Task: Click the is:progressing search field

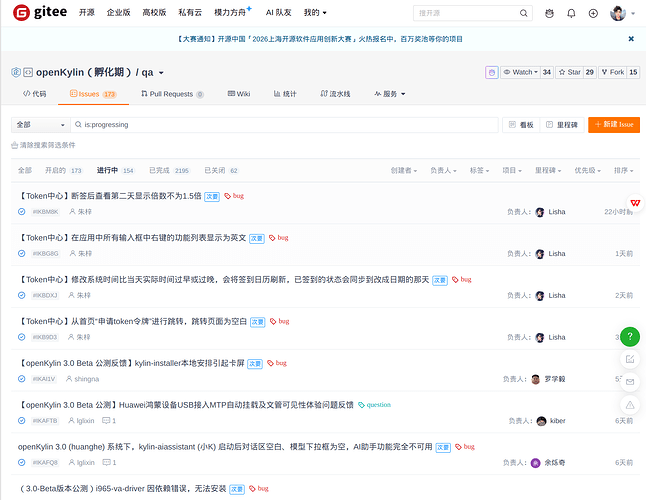Action: (x=285, y=125)
